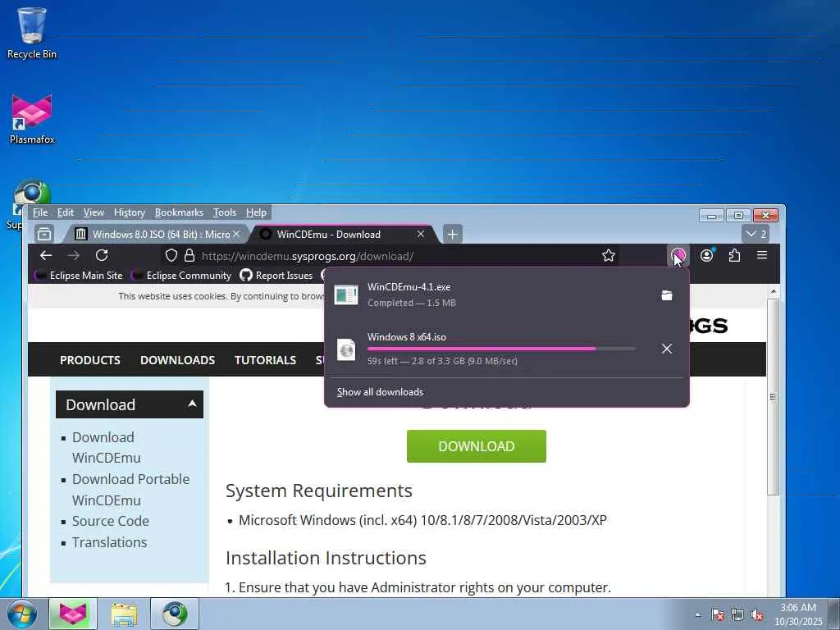Show WinCDEmu-4.1.exe in folder
Image resolution: width=840 pixels, height=630 pixels.
click(666, 295)
